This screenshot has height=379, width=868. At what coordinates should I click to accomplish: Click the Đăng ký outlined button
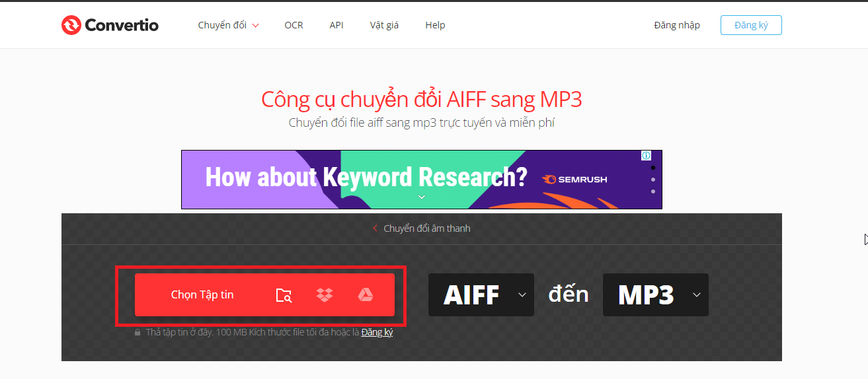coord(751,25)
